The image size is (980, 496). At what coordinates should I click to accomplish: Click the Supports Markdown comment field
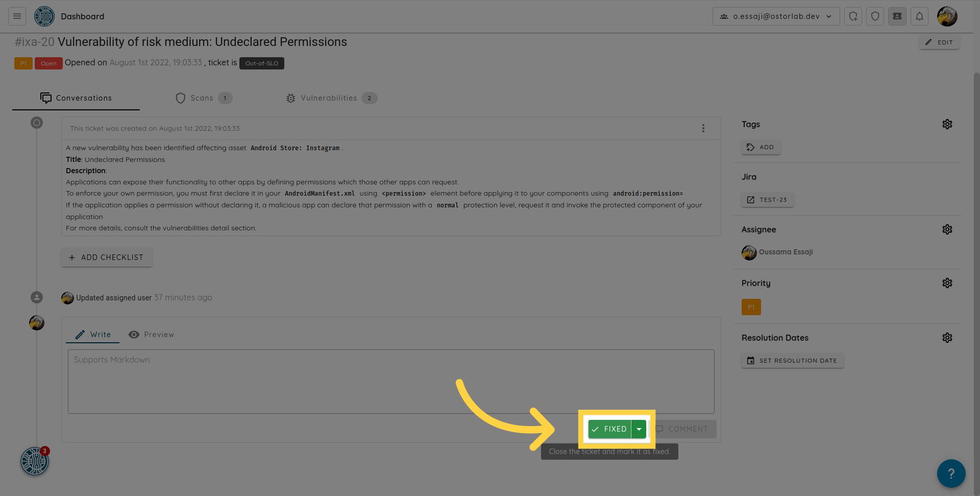[x=390, y=381]
